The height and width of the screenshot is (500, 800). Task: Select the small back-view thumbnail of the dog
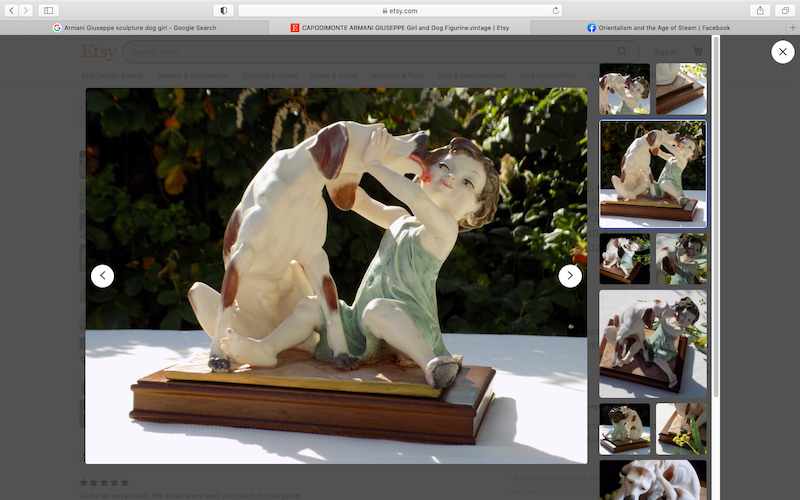click(x=624, y=429)
